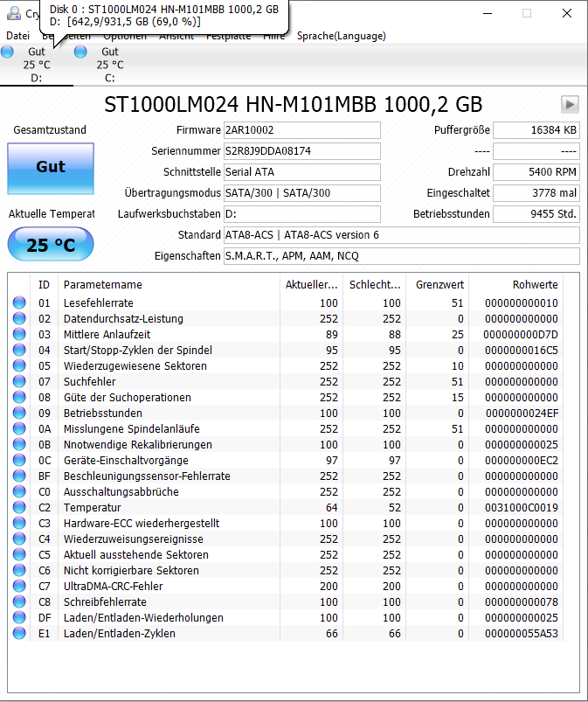The width and height of the screenshot is (588, 702).
Task: Click the Grenzwert column header
Action: [438, 285]
